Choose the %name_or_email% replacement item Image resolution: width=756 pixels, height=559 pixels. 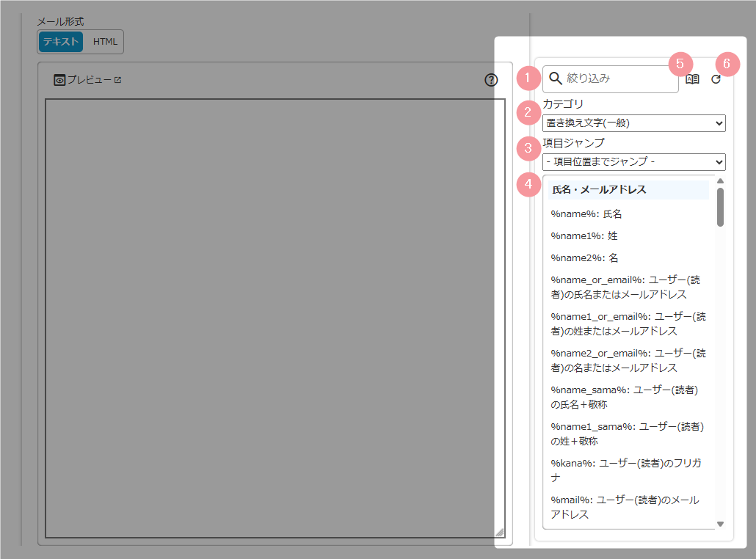[624, 287]
